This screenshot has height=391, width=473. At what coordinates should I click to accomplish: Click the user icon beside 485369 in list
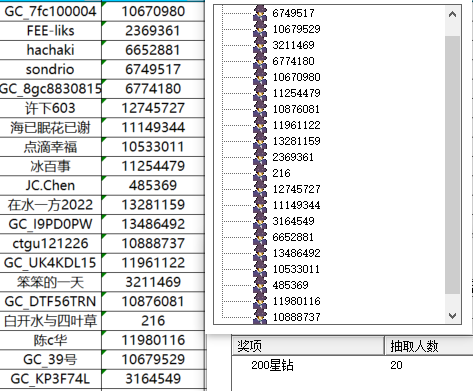coord(260,285)
